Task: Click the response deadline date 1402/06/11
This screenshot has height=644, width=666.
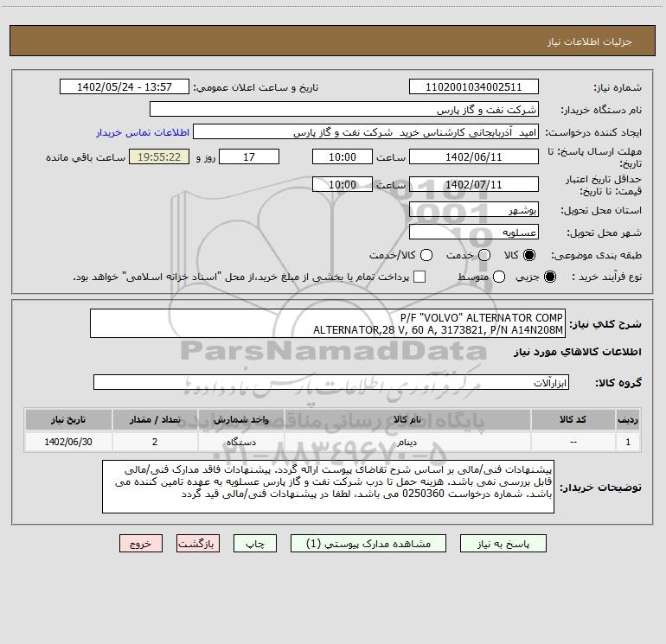Action: (474, 157)
